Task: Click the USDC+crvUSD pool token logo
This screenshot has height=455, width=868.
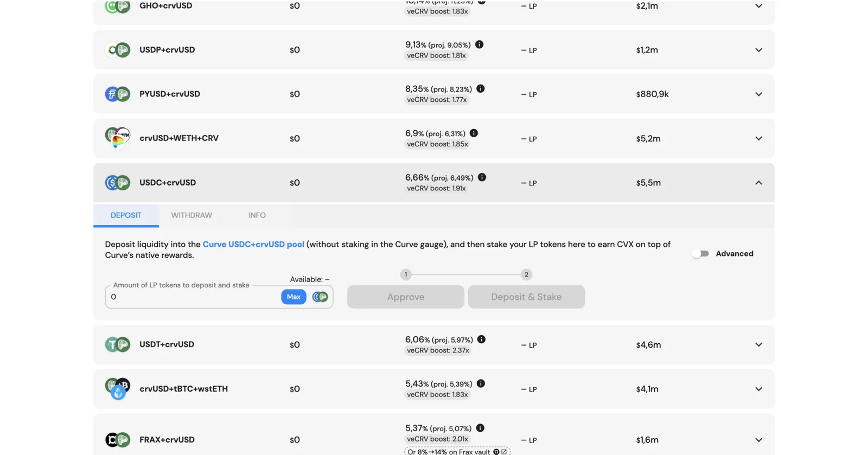Action: [118, 183]
